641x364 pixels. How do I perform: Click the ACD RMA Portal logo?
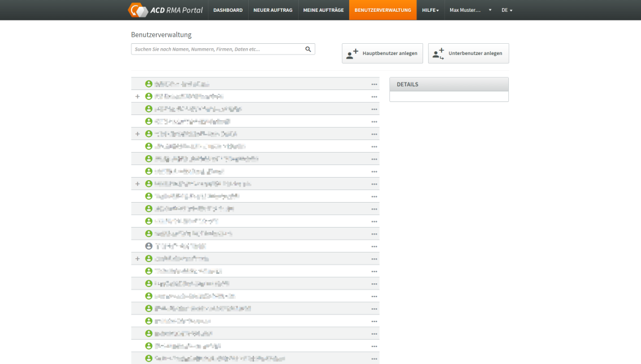tap(165, 10)
